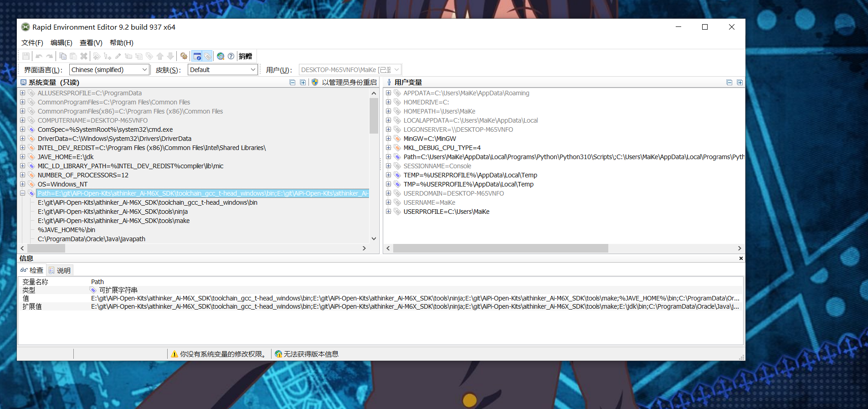
Task: Expand the JAVE_HOME variable node
Action: (22, 157)
